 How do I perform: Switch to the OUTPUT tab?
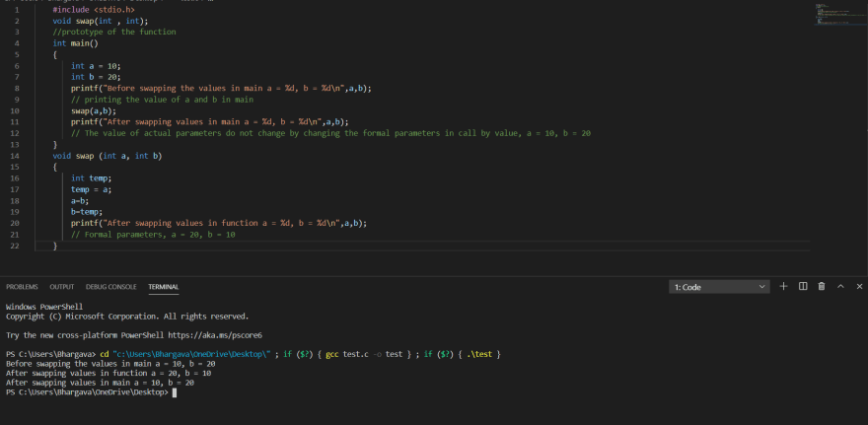(61, 287)
